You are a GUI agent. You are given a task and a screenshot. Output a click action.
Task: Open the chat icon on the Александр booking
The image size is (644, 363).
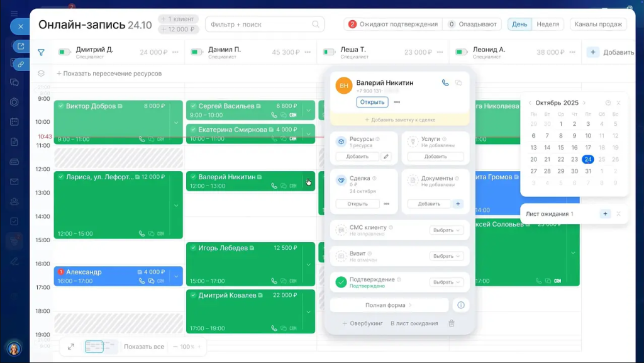151,281
